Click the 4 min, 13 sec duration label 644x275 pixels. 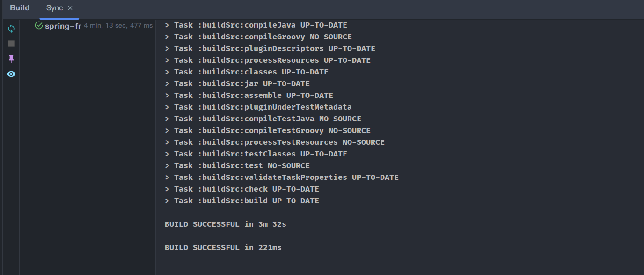pos(118,26)
